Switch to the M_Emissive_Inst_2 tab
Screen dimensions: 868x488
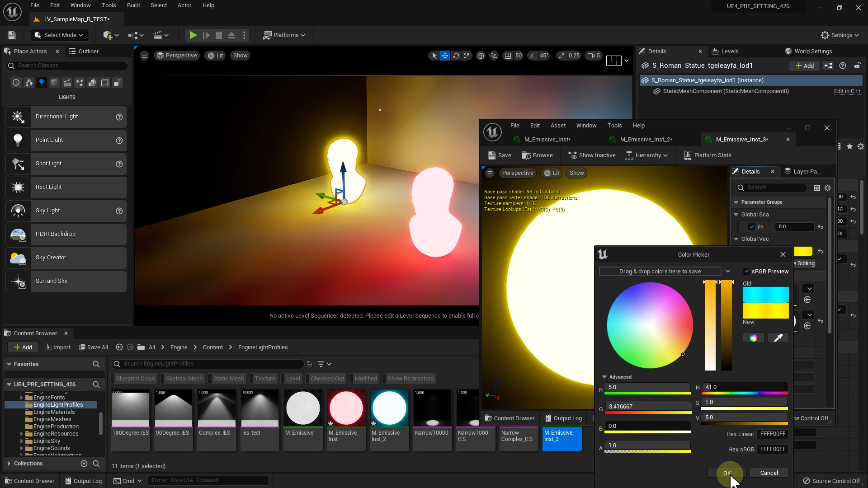[x=645, y=139]
